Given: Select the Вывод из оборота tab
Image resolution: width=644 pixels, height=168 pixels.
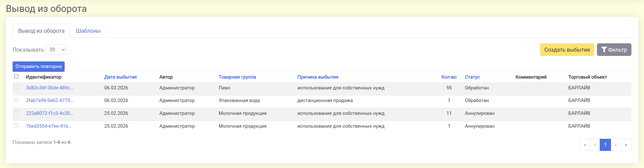Looking at the screenshot, I should 41,31.
